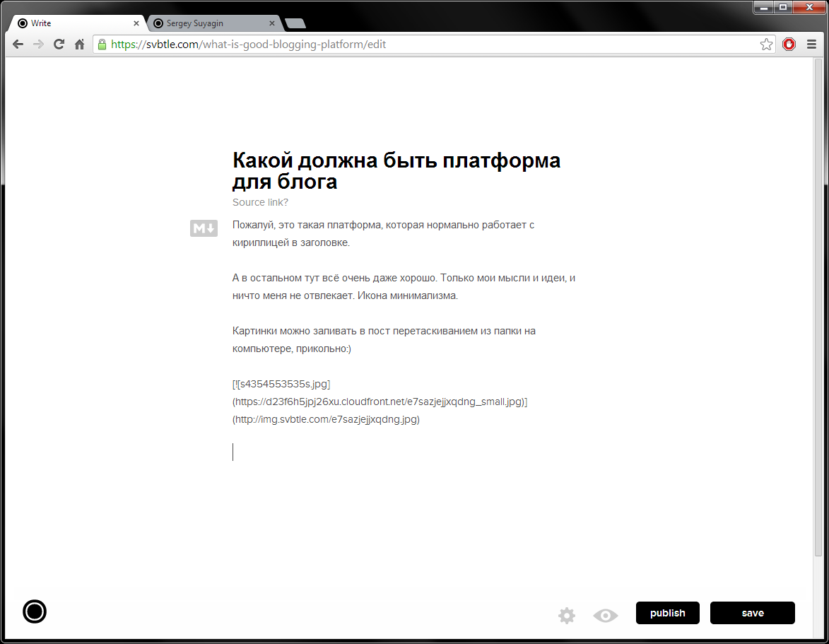Toggle post preview eye icon
This screenshot has height=644, width=829.
click(x=605, y=616)
